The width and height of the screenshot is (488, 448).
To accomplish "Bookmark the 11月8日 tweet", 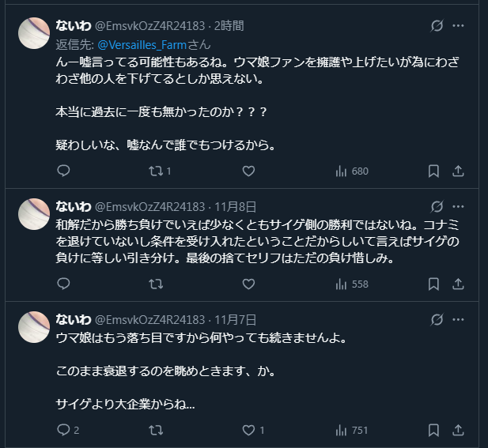I will pyautogui.click(x=433, y=284).
